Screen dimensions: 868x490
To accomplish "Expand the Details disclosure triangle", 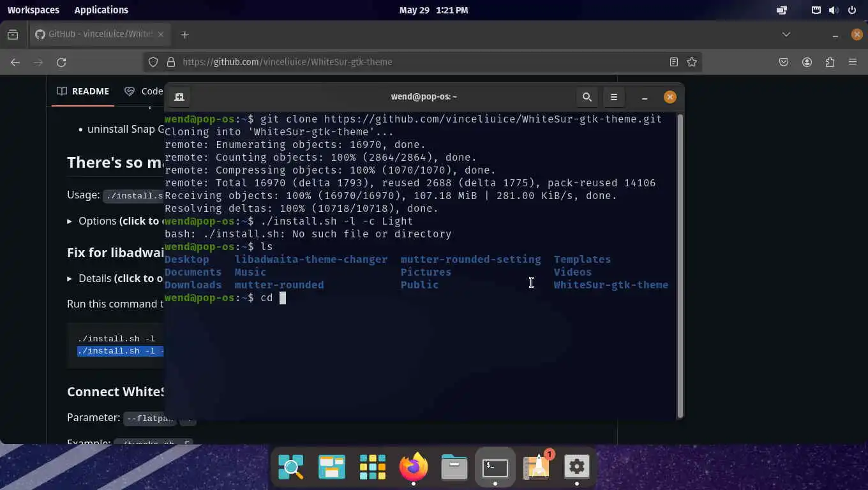I will click(70, 278).
